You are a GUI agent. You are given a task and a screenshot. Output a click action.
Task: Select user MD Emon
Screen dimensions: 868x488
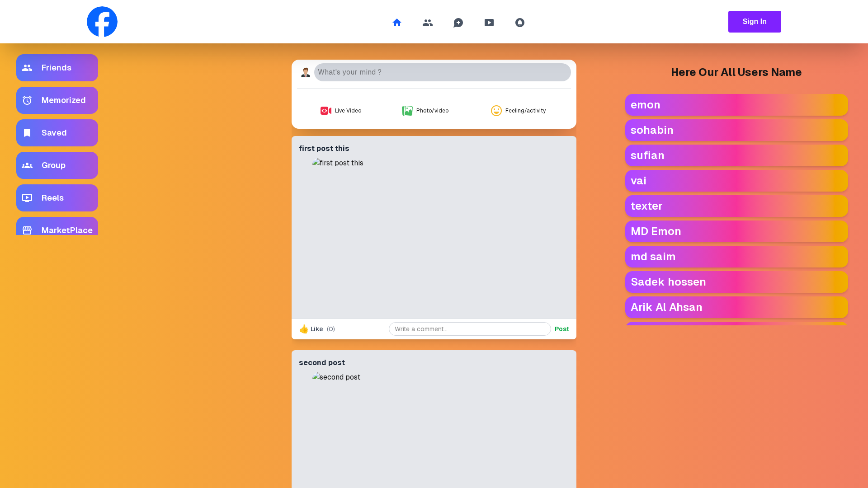(x=736, y=231)
